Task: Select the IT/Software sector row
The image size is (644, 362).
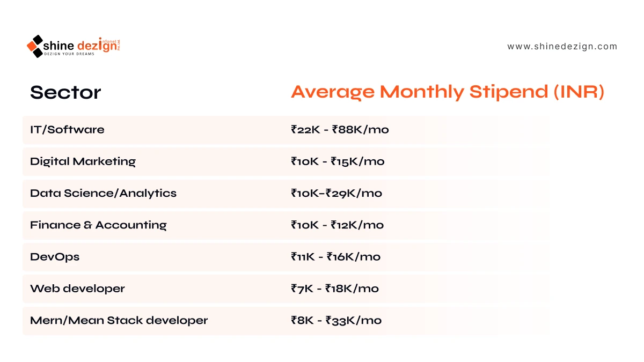Action: [x=286, y=130]
